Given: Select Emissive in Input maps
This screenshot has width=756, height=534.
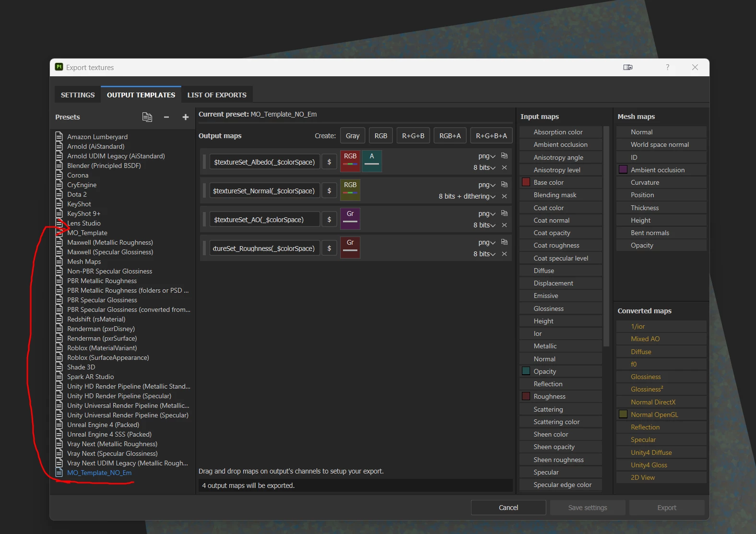Looking at the screenshot, I should (x=561, y=296).
